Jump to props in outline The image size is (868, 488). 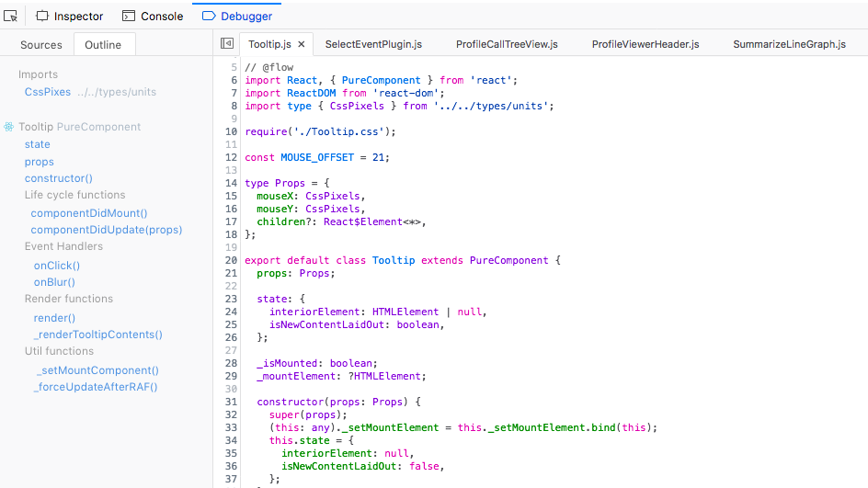click(x=39, y=162)
